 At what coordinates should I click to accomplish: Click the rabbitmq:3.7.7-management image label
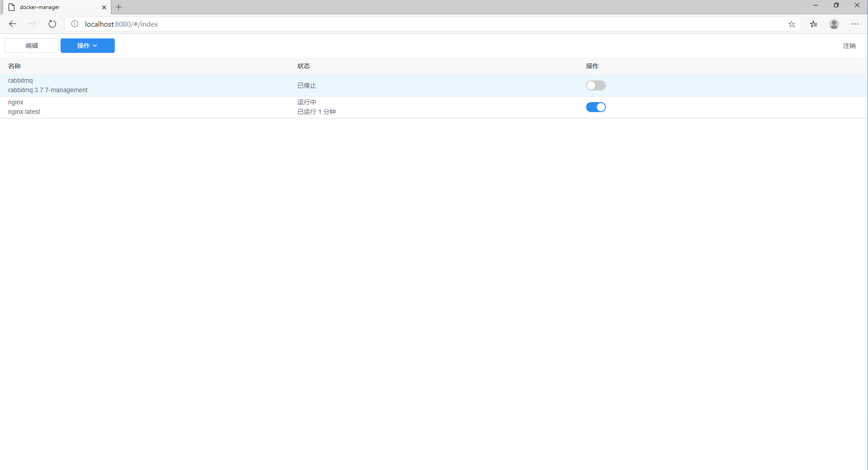pos(48,90)
